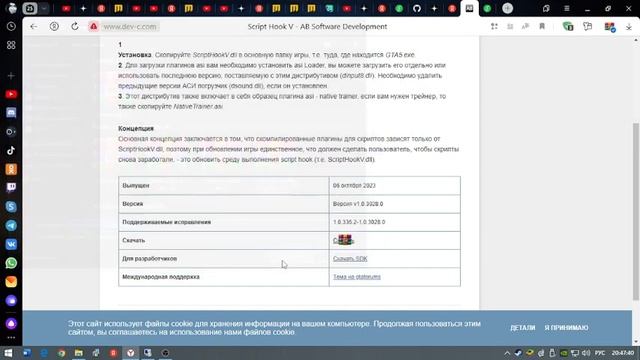Image resolution: width=640 pixels, height=360 pixels.
Task: Click the Концепция heading
Action: [136, 128]
